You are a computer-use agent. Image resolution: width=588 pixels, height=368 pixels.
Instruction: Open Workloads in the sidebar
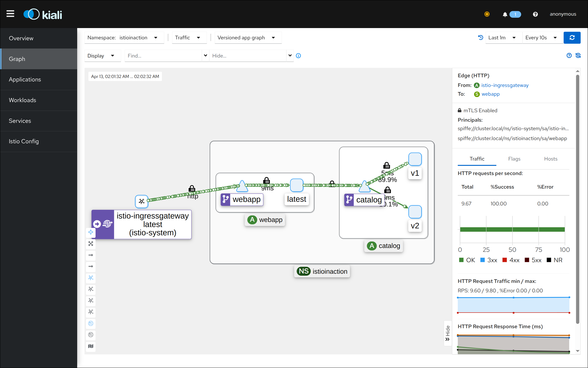[x=39, y=100]
